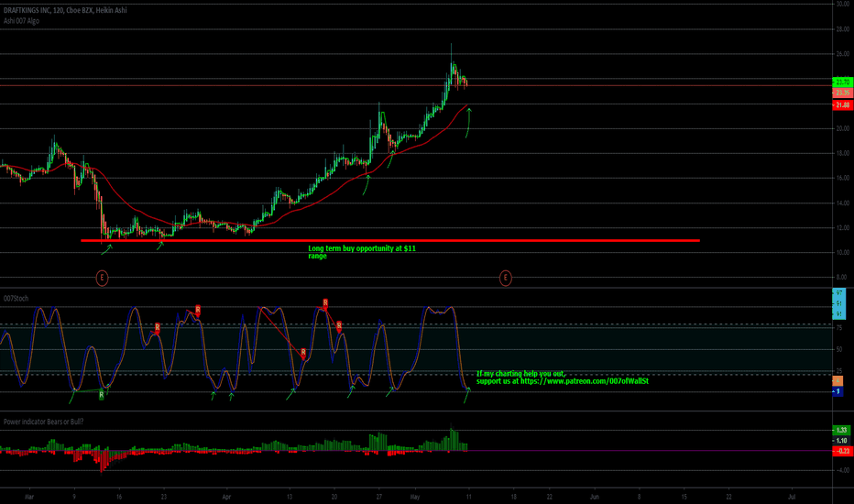Screen dimensions: 854x504
Task: Click the 12.00 price axis value
Action: tap(843, 228)
